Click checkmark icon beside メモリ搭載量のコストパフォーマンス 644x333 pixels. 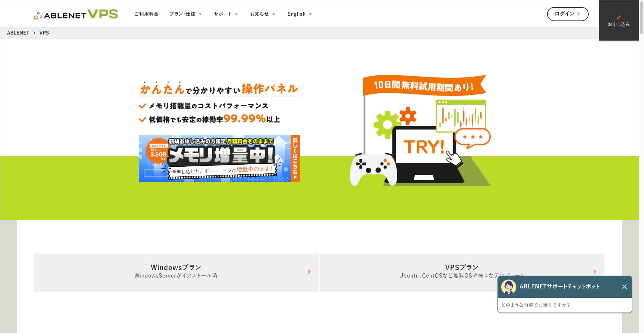tap(142, 106)
